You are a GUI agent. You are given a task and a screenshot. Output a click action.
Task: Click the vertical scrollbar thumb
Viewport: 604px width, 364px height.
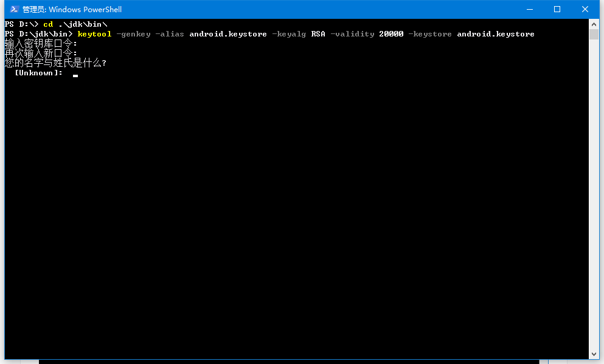click(594, 34)
